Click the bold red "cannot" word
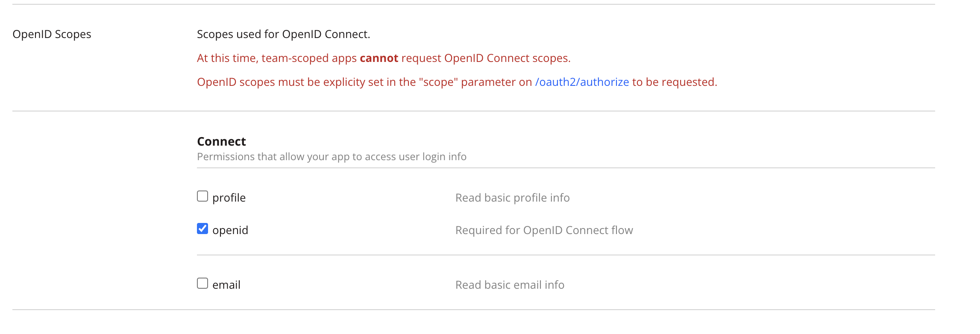This screenshot has width=980, height=334. pos(379,58)
